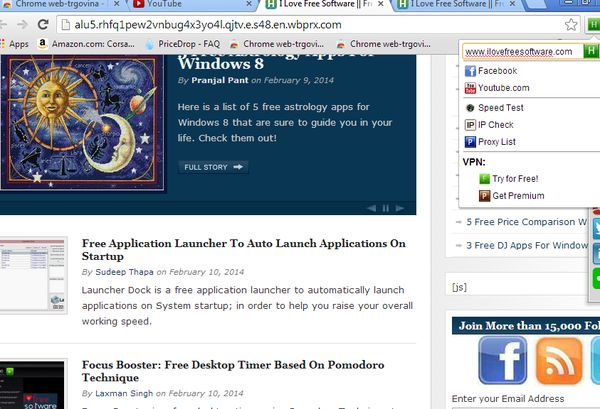Choose Try for Free! under VPN
The image size is (600, 409).
(515, 179)
